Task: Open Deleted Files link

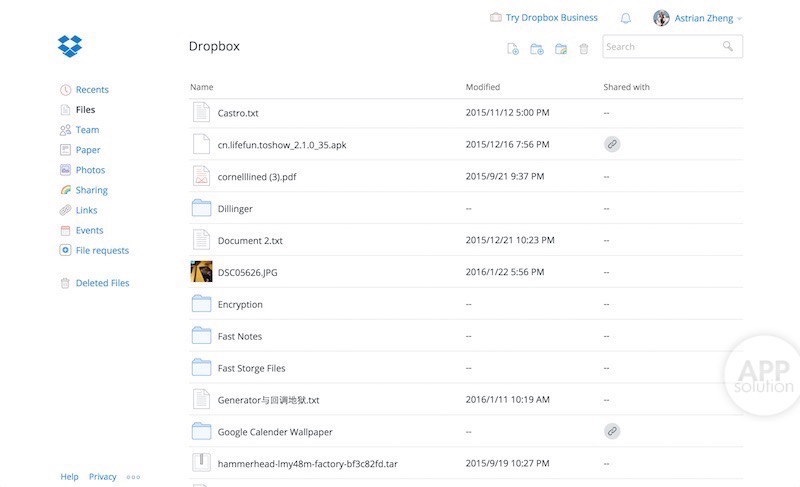Action: 103,283
